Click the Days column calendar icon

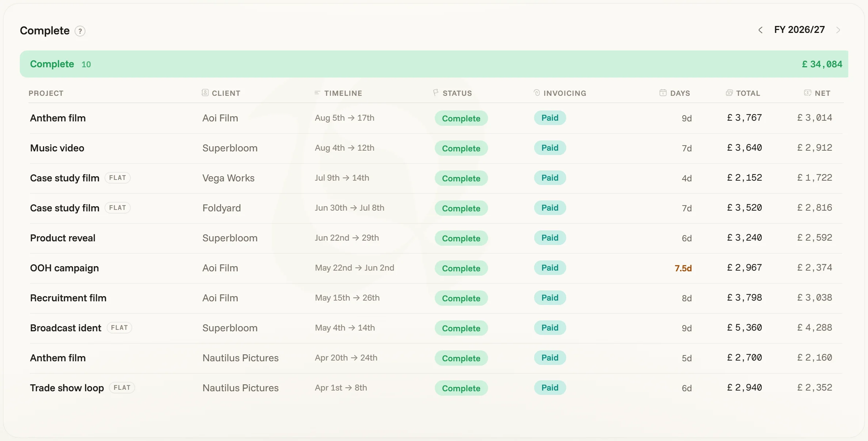(663, 93)
